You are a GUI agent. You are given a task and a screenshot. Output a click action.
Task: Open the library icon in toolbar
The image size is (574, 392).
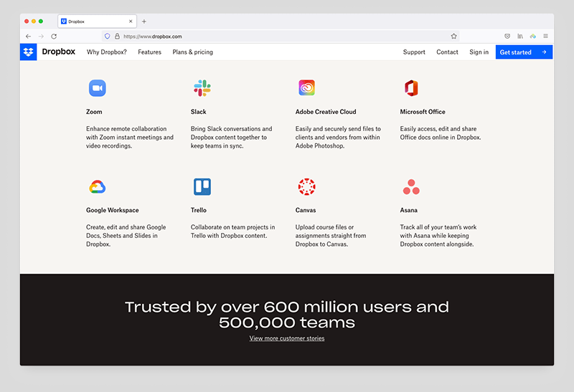[519, 37]
